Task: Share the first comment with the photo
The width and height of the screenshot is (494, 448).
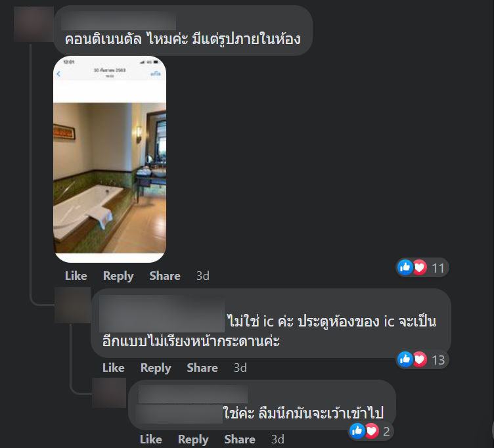Action: [x=165, y=276]
